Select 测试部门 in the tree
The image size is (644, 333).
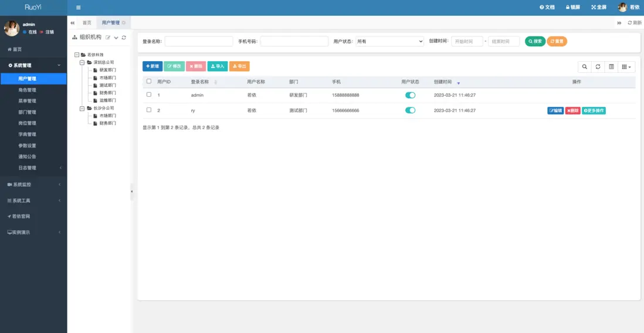107,85
